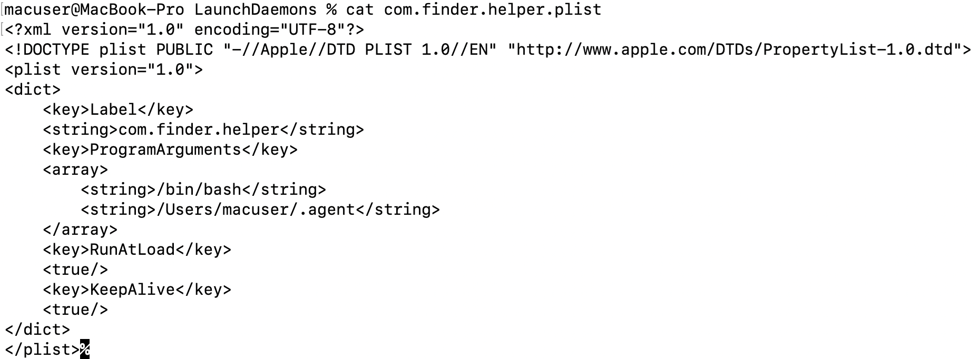Image resolution: width=980 pixels, height=359 pixels.
Task: Click the opening dict tag
Action: point(33,89)
